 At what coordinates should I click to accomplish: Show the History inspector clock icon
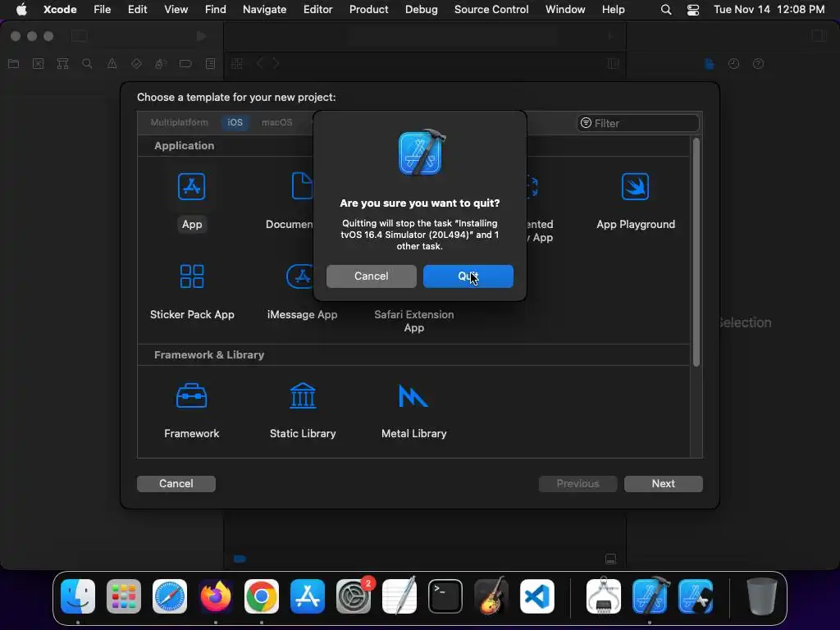pyautogui.click(x=733, y=64)
